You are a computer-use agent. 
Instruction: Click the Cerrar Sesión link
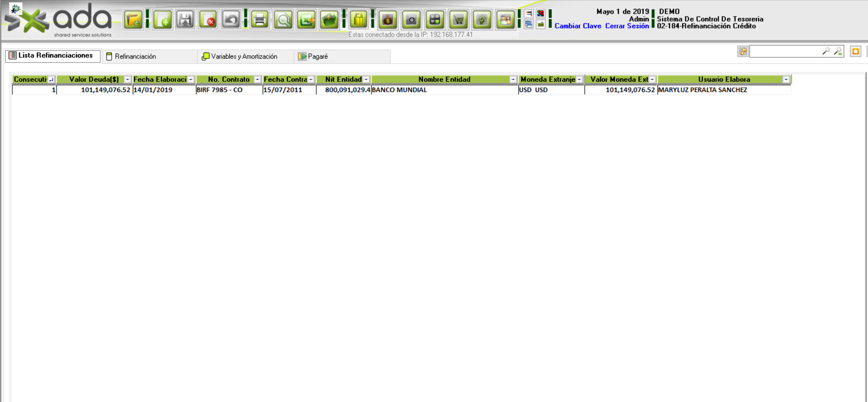tap(627, 26)
